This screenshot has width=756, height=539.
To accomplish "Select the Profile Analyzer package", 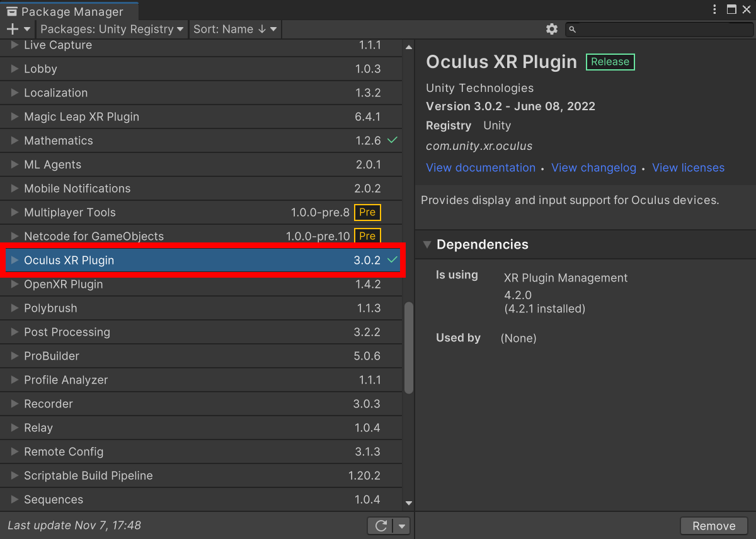I will point(201,380).
